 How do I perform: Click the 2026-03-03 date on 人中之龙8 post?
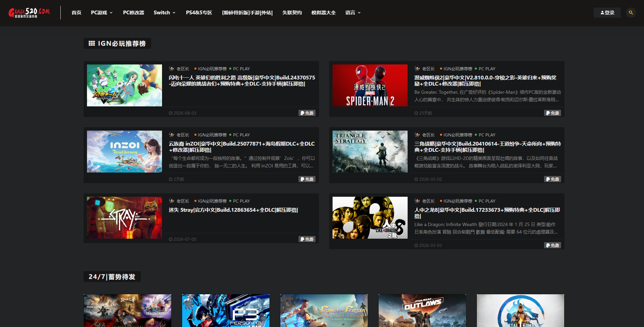coord(428,245)
